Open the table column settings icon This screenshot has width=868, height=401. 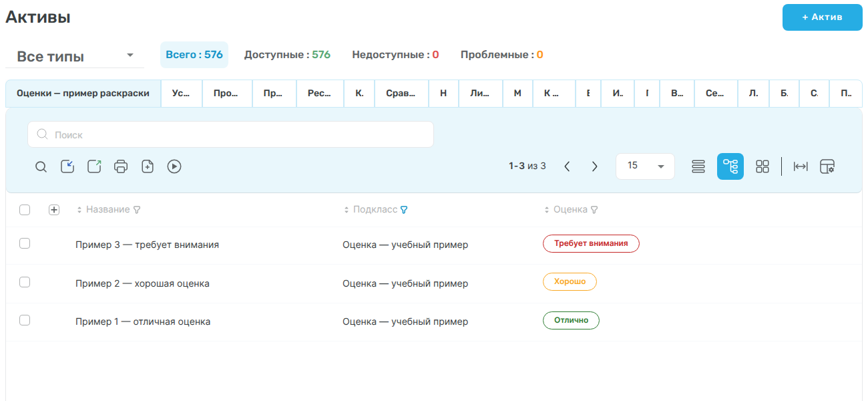pos(828,166)
